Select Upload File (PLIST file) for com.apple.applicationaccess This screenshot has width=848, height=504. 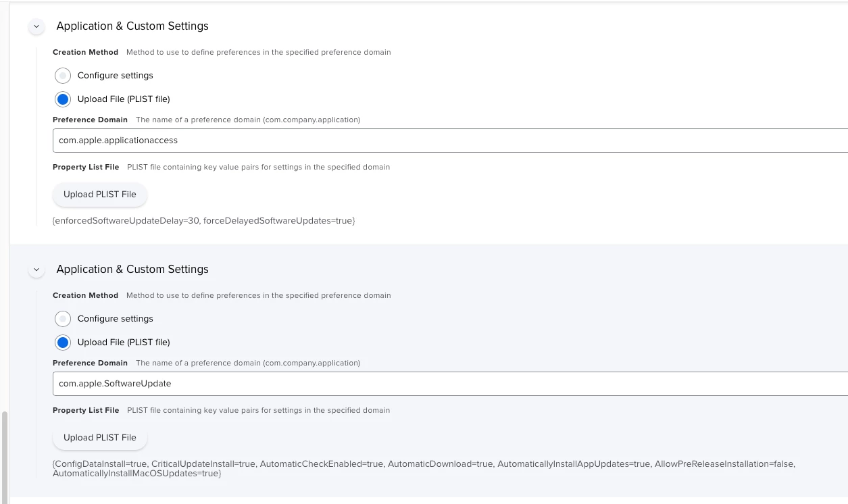click(63, 99)
